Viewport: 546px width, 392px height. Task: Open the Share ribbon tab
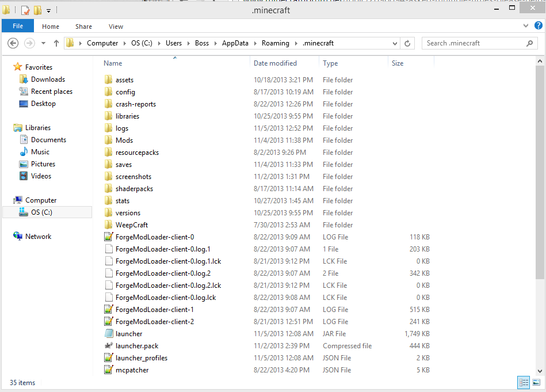pyautogui.click(x=83, y=26)
